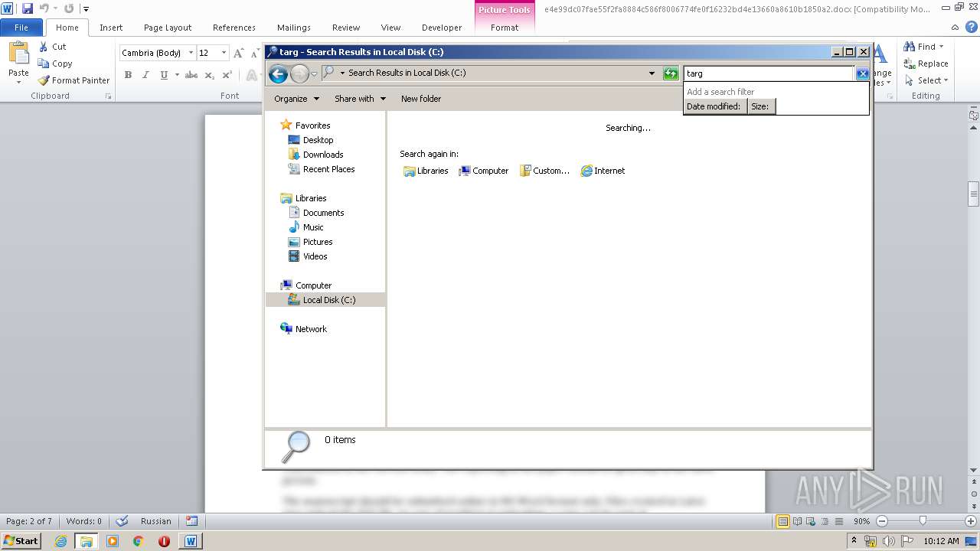Open the Share with menu

pos(360,99)
